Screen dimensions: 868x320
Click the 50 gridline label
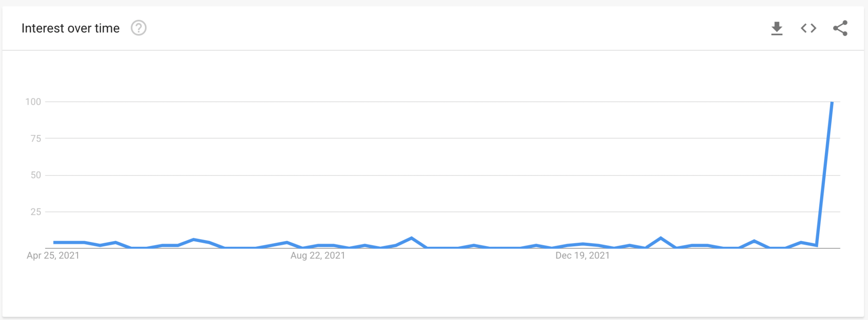(37, 175)
